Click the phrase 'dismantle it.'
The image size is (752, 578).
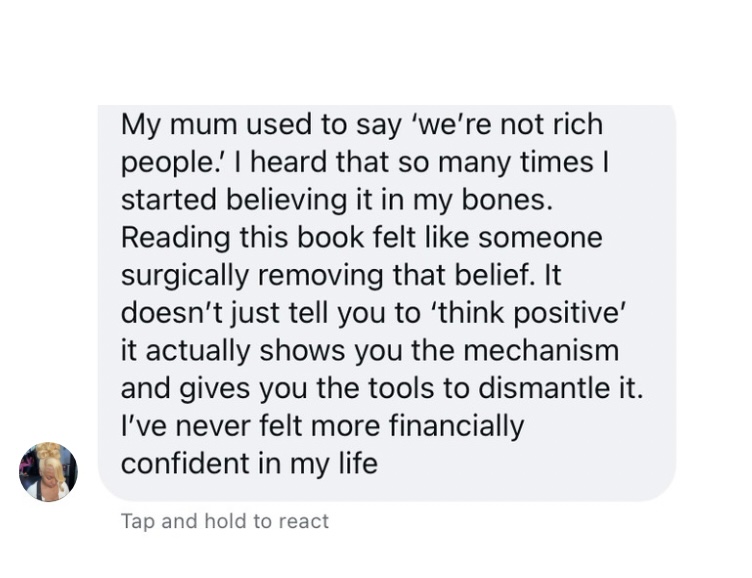click(560, 388)
